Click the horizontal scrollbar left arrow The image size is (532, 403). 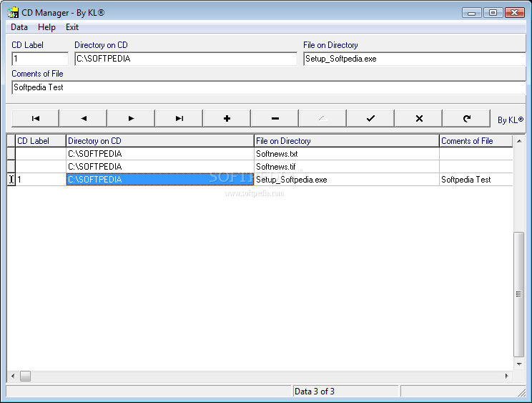(x=13, y=376)
